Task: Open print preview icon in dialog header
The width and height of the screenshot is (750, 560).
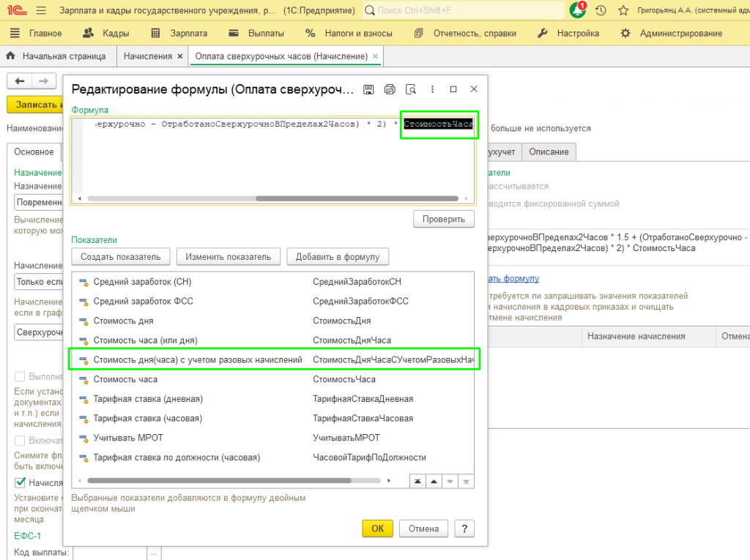Action: click(411, 89)
